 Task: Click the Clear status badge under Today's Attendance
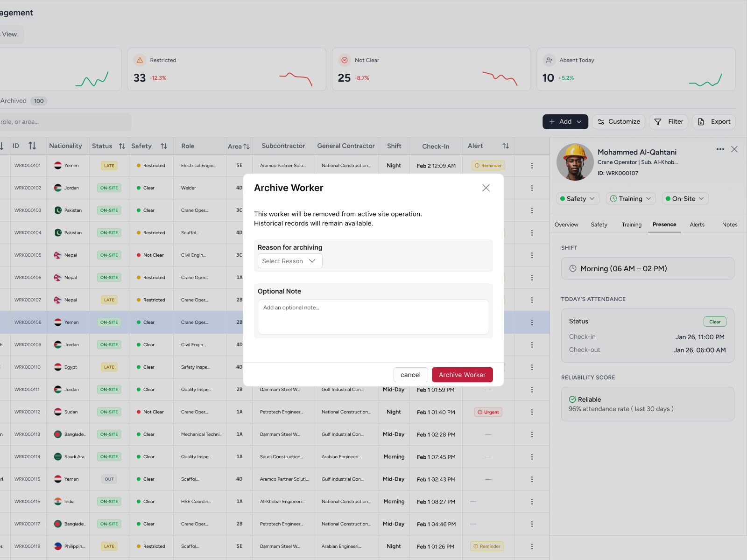pyautogui.click(x=714, y=321)
